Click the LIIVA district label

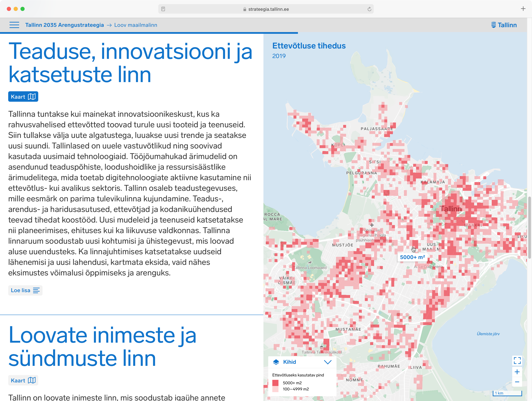click(x=416, y=367)
